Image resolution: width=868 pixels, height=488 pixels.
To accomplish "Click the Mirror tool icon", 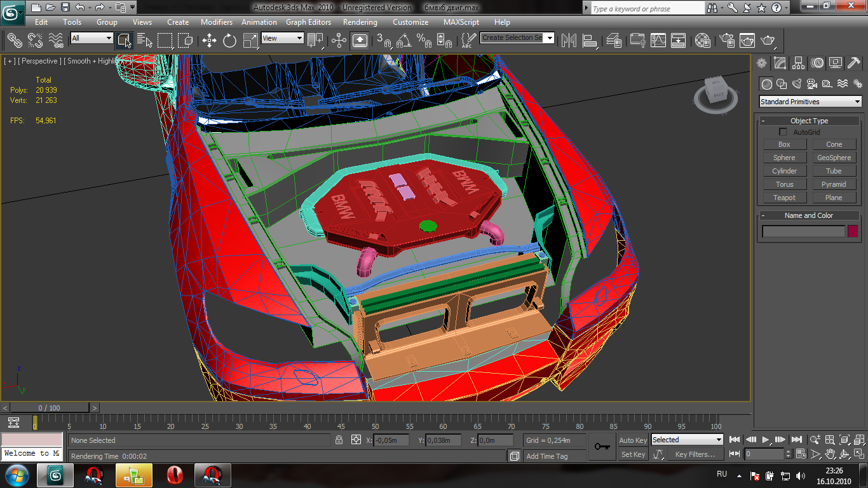I will click(x=569, y=41).
